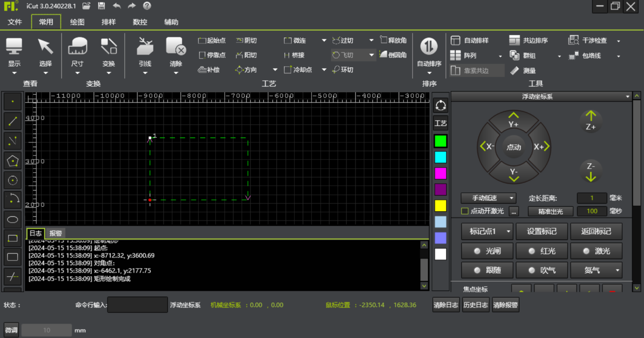644x338 pixels.
Task: Apply the 倒圆角 fillet tool
Action: 393,55
